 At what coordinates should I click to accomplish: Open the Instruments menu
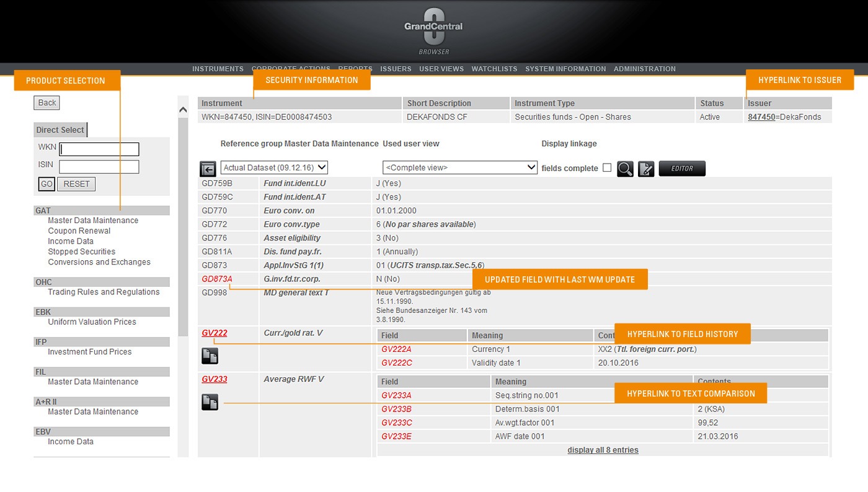218,69
